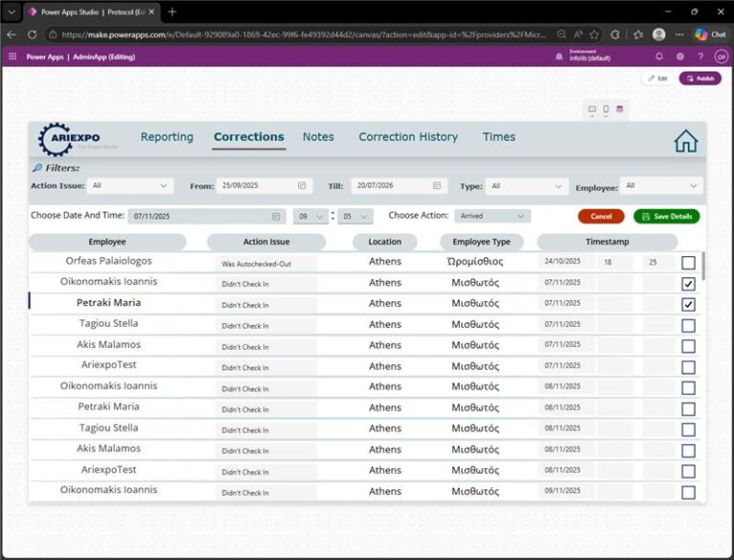The height and width of the screenshot is (560, 734).
Task: Open a new browser tab
Action: pos(172,11)
